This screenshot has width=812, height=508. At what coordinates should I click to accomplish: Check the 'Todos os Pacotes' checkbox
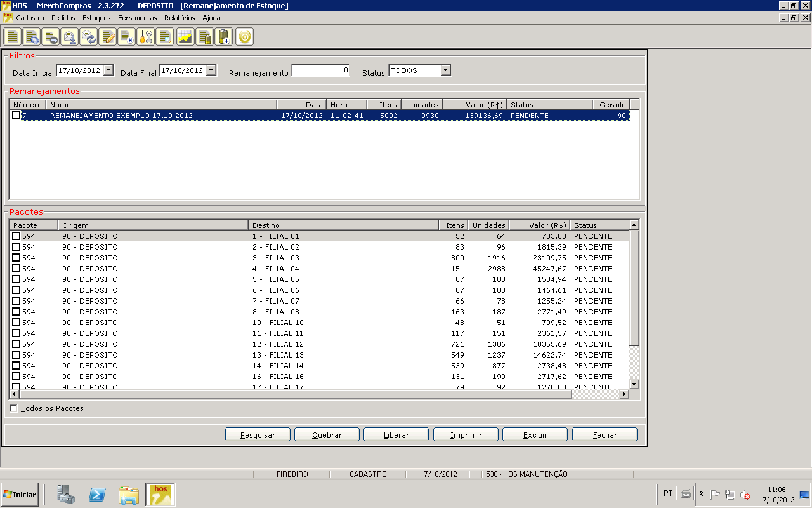click(x=14, y=408)
